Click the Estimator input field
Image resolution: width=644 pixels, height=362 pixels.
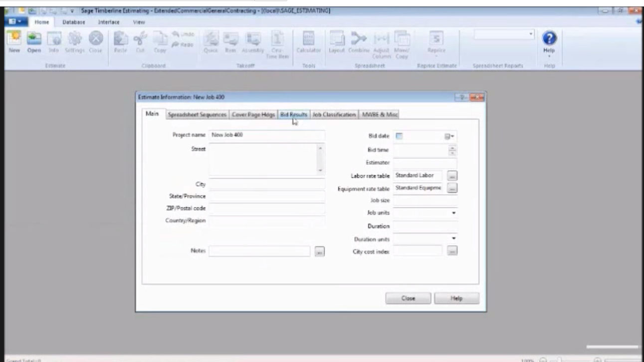point(425,162)
